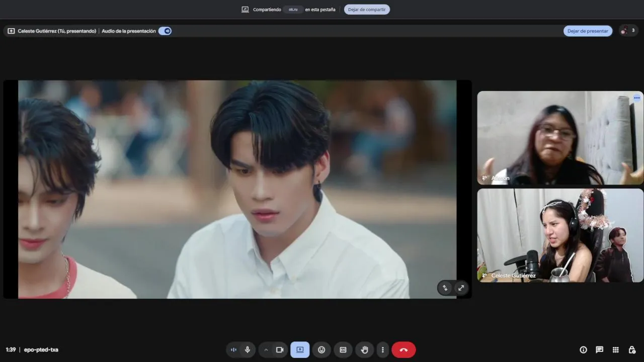This screenshot has width=644, height=362.
Task: Turn off the camera
Action: point(280,350)
